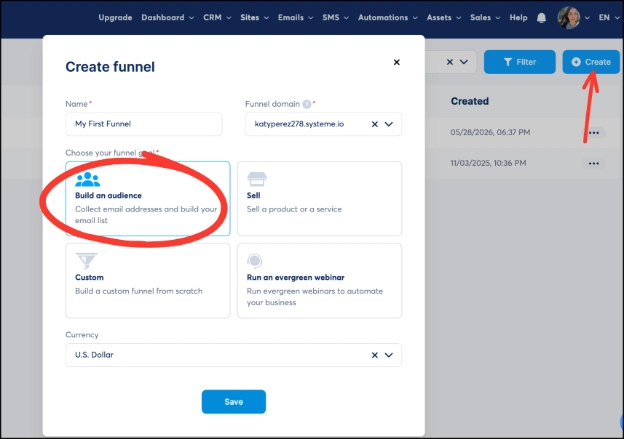This screenshot has width=624, height=439.
Task: Open the Sales menu
Action: (485, 18)
